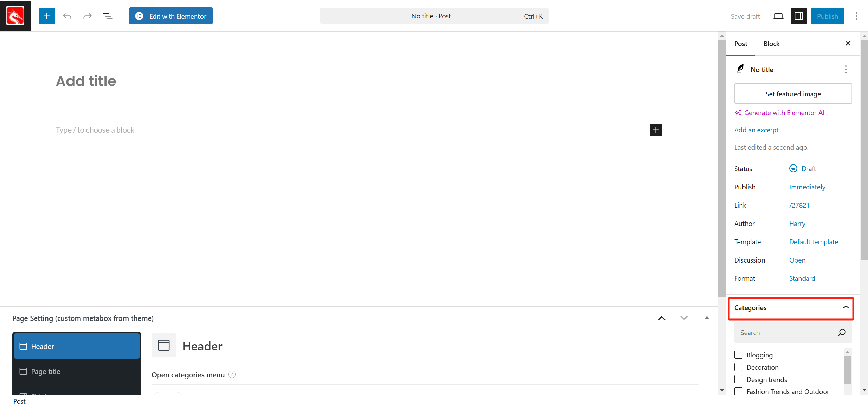Select Page title in the metabox menu

(45, 371)
